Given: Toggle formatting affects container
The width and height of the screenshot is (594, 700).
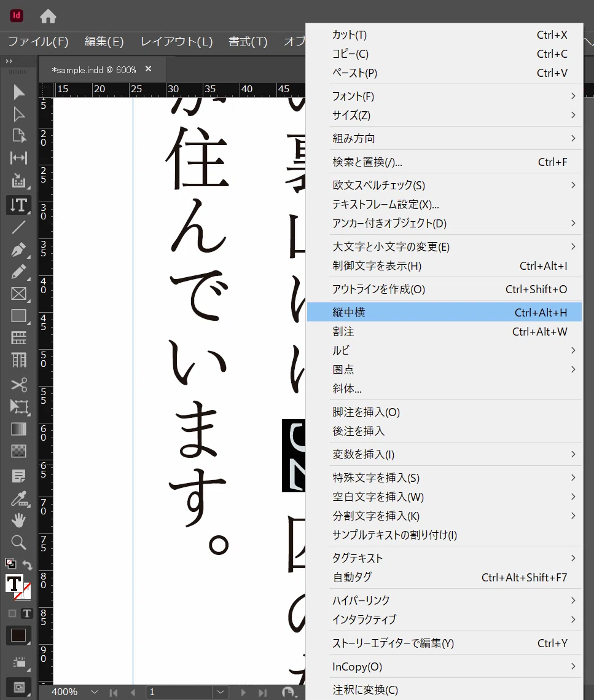Looking at the screenshot, I should [x=12, y=614].
